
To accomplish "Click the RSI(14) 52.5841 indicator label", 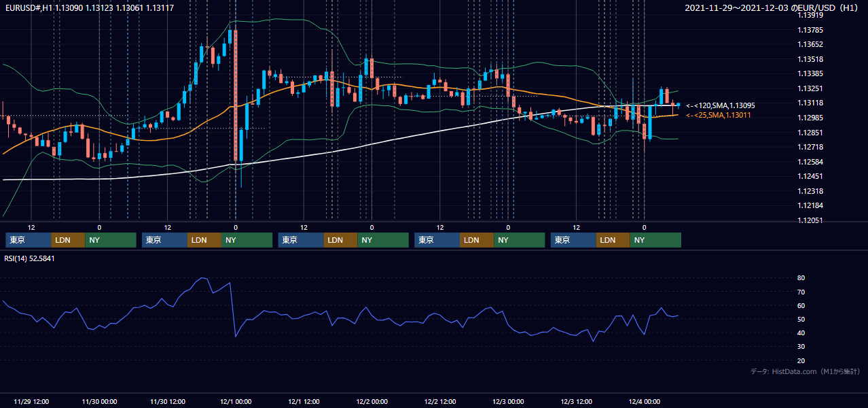I will [x=29, y=258].
